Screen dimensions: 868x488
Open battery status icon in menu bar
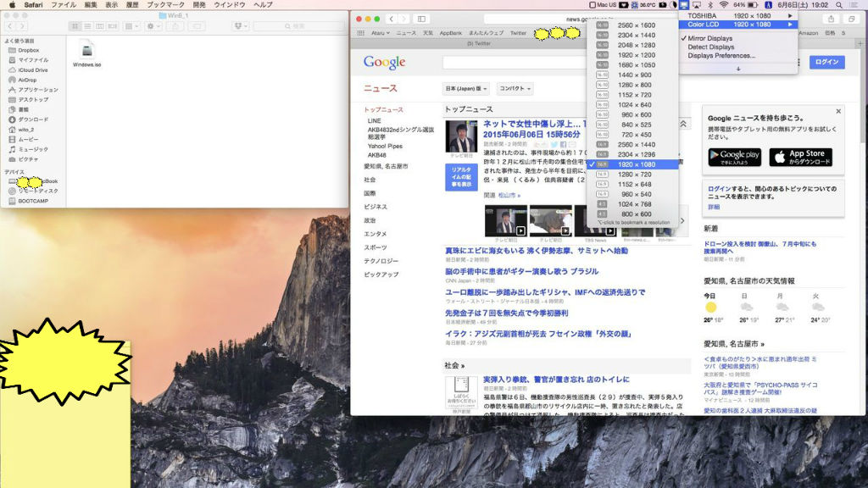753,5
